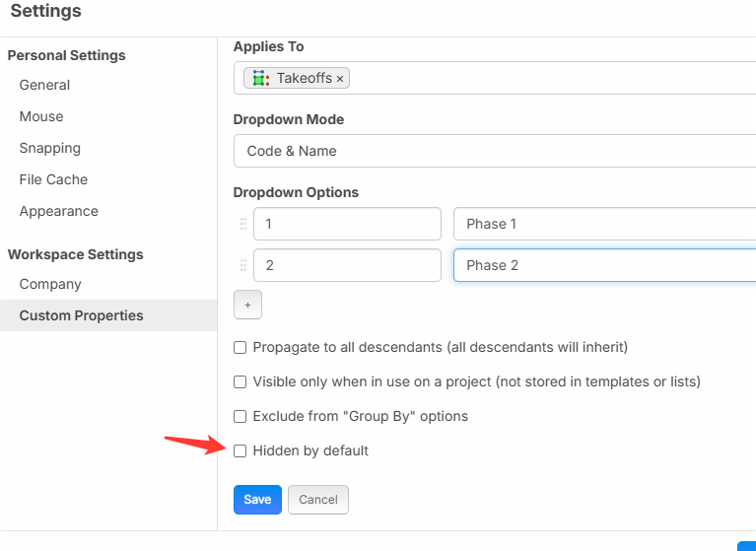
Task: Open General personal settings
Action: click(x=44, y=85)
